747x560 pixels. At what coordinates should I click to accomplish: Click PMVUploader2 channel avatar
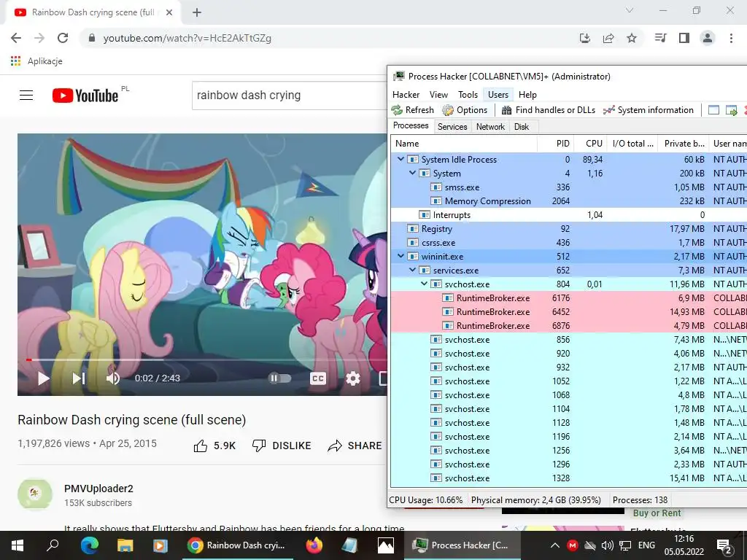pyautogui.click(x=35, y=494)
